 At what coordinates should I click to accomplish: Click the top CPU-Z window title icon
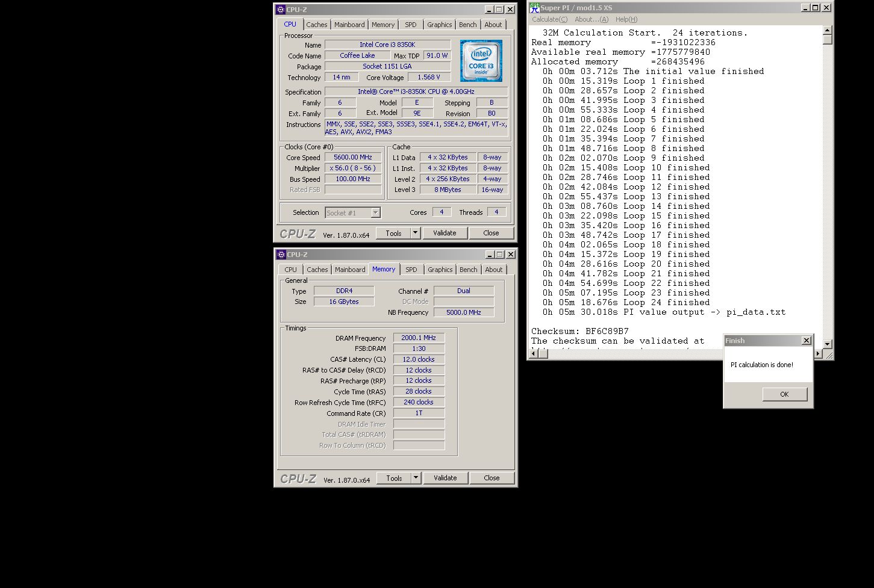[281, 10]
